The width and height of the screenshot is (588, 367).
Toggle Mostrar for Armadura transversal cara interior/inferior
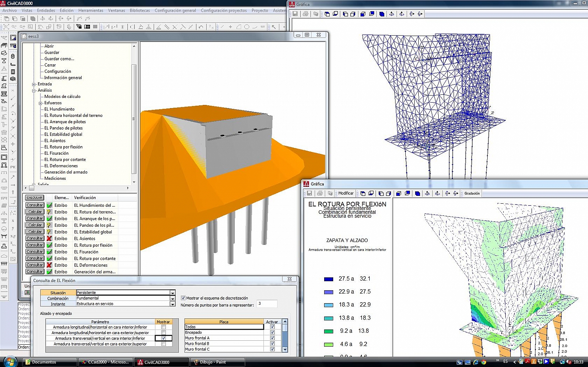coord(163,338)
